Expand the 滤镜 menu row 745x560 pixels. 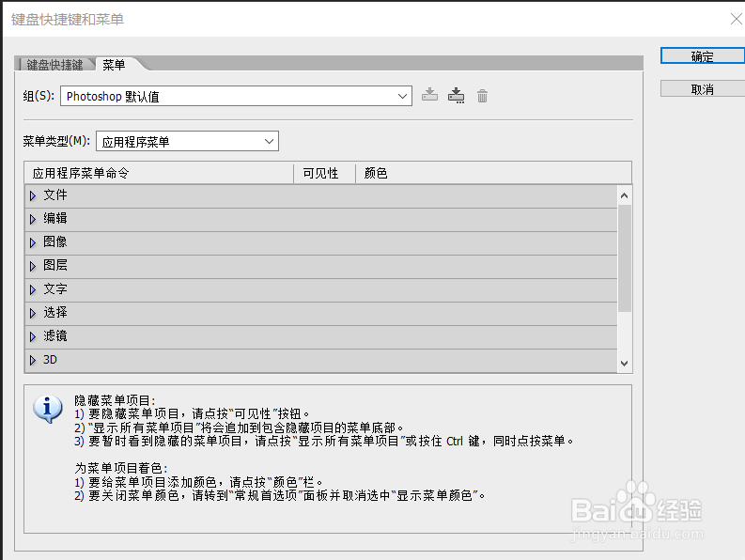32,336
